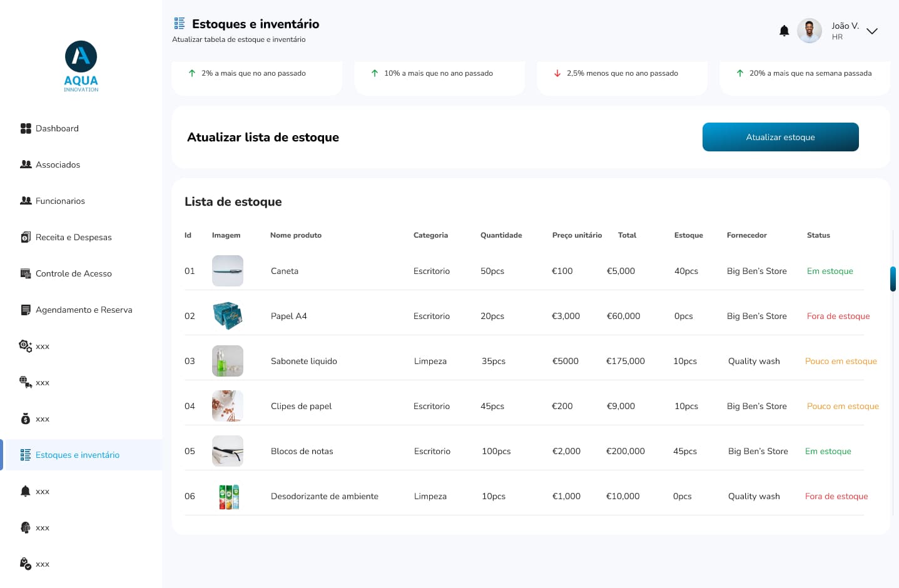Click the Agendamento e Reserva icon

(26, 310)
